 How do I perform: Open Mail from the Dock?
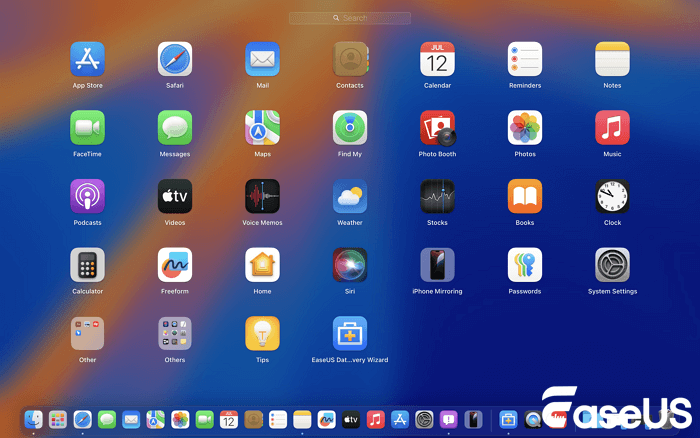click(131, 420)
